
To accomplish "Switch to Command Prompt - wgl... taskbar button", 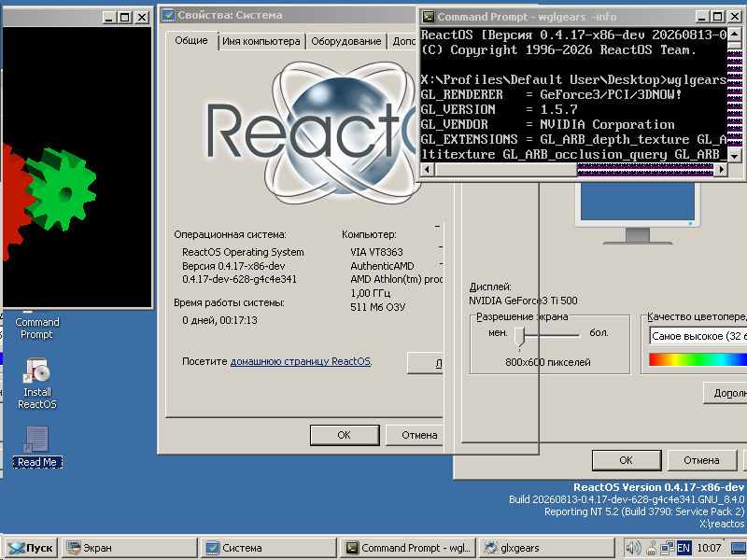I will (x=408, y=548).
